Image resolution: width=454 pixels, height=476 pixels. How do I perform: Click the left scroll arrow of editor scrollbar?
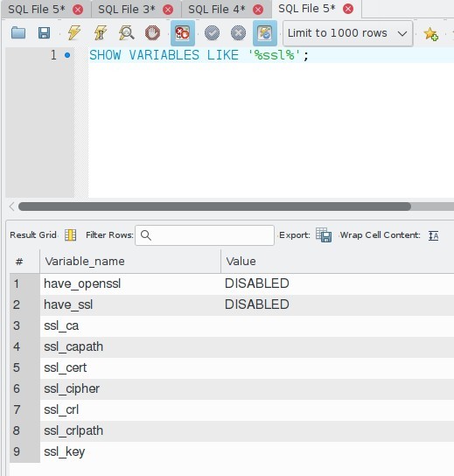tap(12, 206)
